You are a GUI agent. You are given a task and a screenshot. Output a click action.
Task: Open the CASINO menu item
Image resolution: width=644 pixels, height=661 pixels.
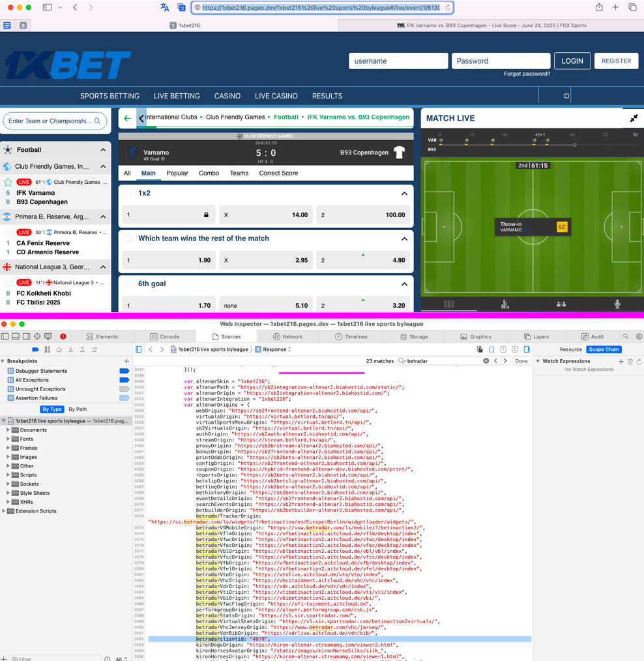(x=227, y=96)
